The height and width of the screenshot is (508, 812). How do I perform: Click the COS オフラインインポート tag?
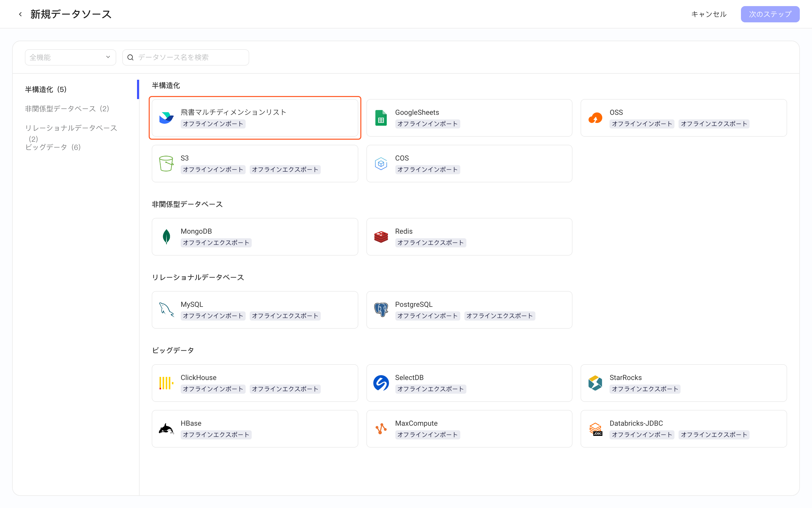coord(427,170)
